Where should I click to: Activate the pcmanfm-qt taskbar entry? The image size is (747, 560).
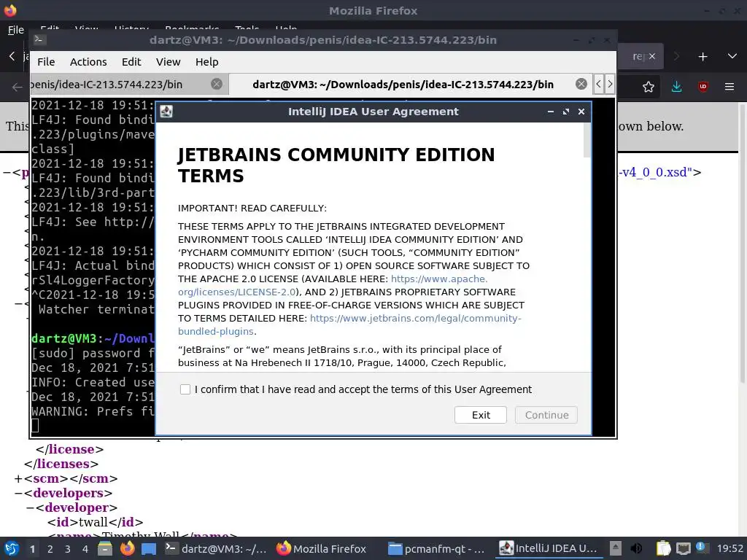pos(436,548)
